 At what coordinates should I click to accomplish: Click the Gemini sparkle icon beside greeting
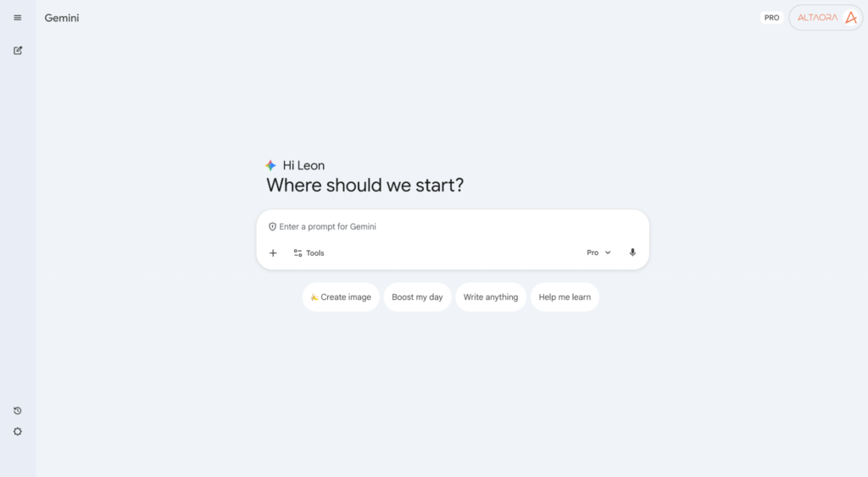pyautogui.click(x=270, y=165)
